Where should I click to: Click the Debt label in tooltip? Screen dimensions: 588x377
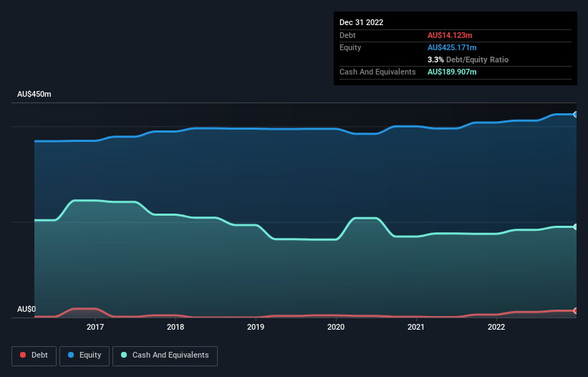tap(347, 35)
